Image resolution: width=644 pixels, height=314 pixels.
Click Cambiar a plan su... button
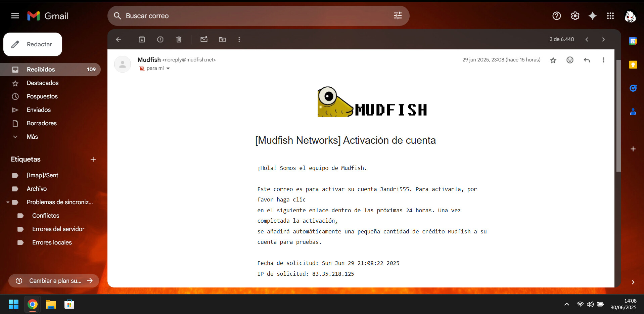coord(54,281)
